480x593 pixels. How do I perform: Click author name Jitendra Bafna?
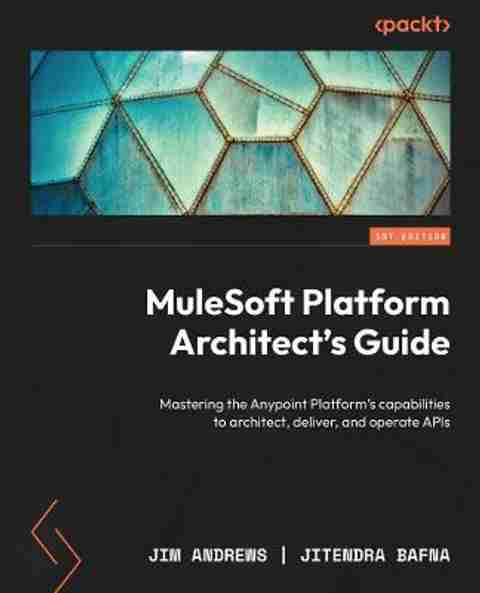point(375,556)
